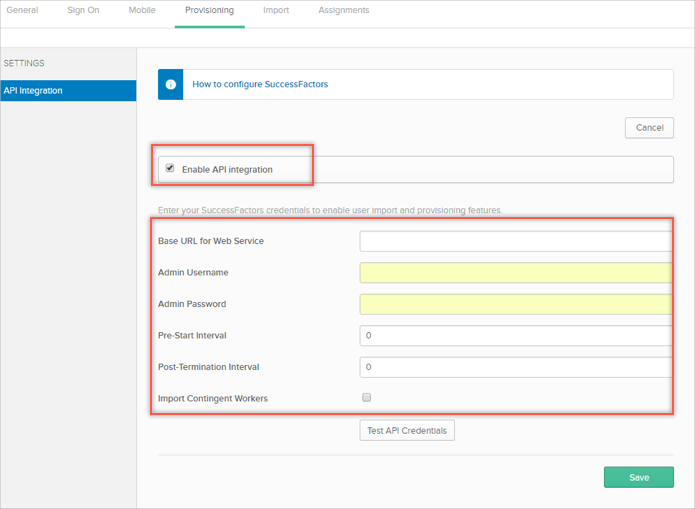This screenshot has height=509, width=695.
Task: Go to the Mobile tab
Action: [142, 11]
